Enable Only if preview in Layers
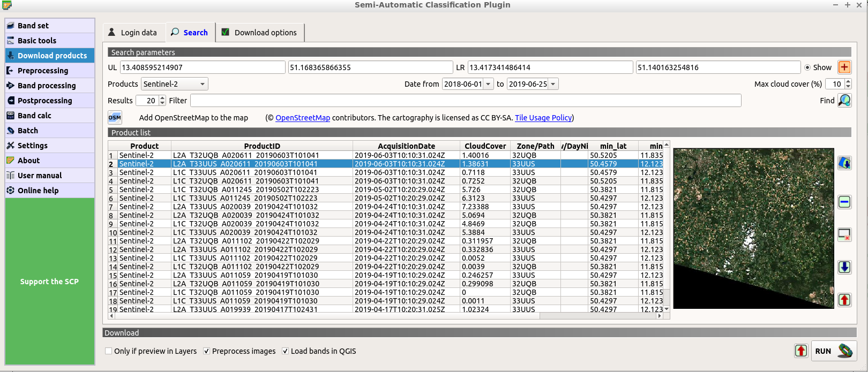This screenshot has height=372, width=868. point(109,351)
